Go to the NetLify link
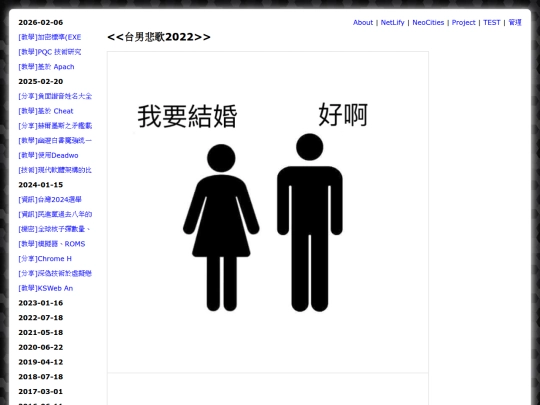Screen dimensions: 540x405 tap(392, 22)
